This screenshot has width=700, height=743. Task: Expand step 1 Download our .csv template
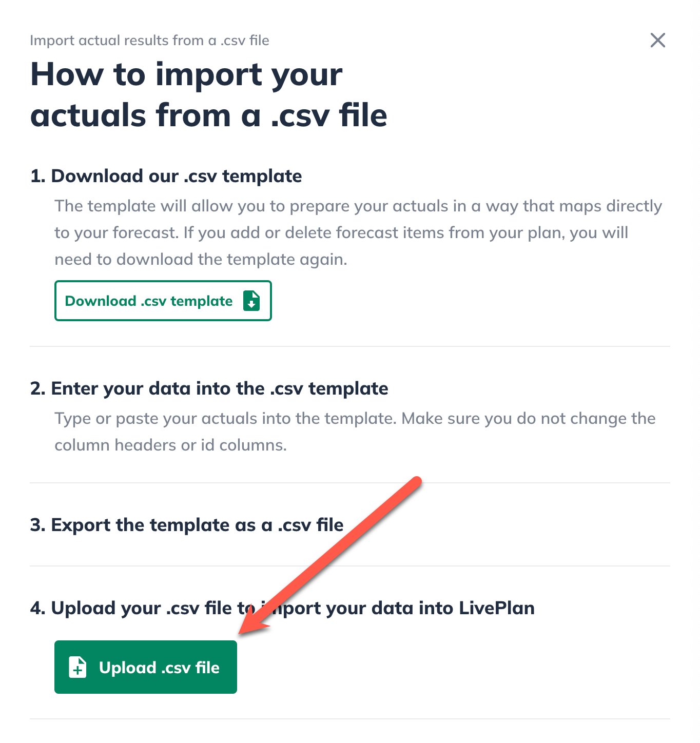pyautogui.click(x=166, y=176)
